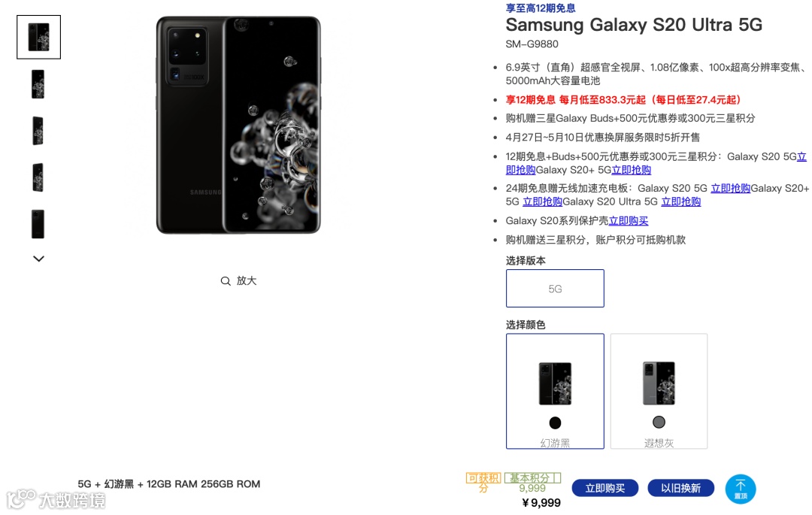
Task: Open the S20 protective case 立即购买 link
Action: click(x=628, y=220)
